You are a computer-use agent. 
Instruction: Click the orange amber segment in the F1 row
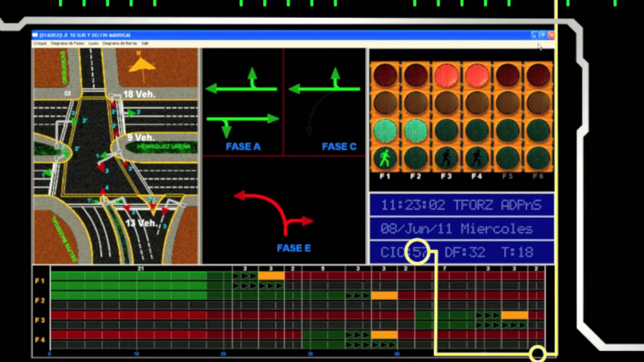coord(271,276)
